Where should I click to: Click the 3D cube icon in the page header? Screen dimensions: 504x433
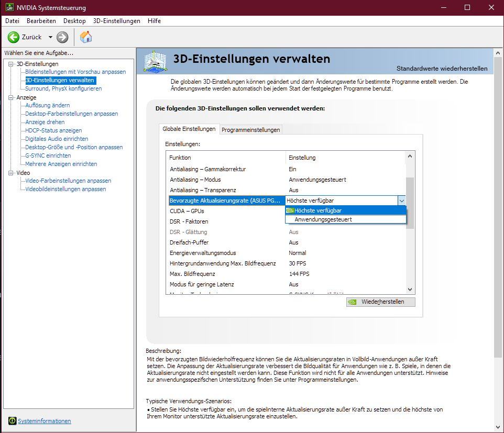(x=156, y=61)
